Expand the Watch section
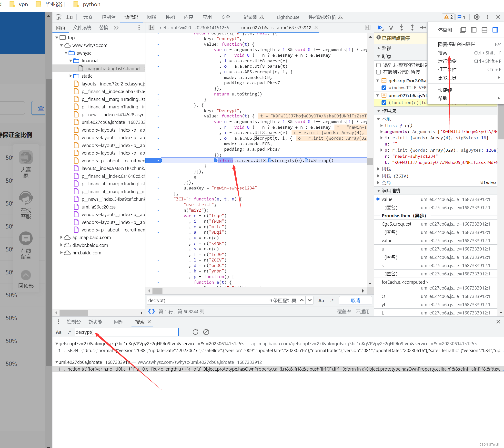Image resolution: width=504 pixels, height=448 pixels. click(x=379, y=48)
